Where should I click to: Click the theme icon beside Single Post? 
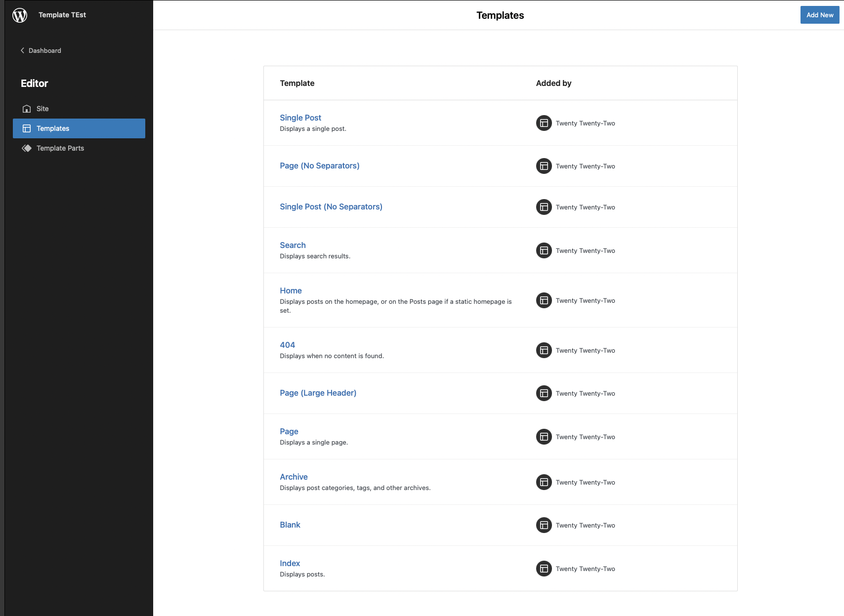point(544,123)
